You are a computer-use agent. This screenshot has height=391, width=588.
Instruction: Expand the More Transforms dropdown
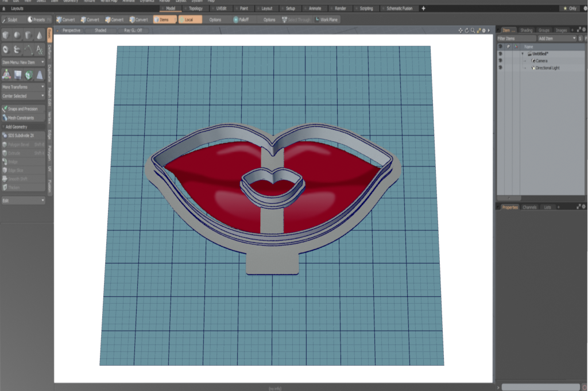(23, 87)
